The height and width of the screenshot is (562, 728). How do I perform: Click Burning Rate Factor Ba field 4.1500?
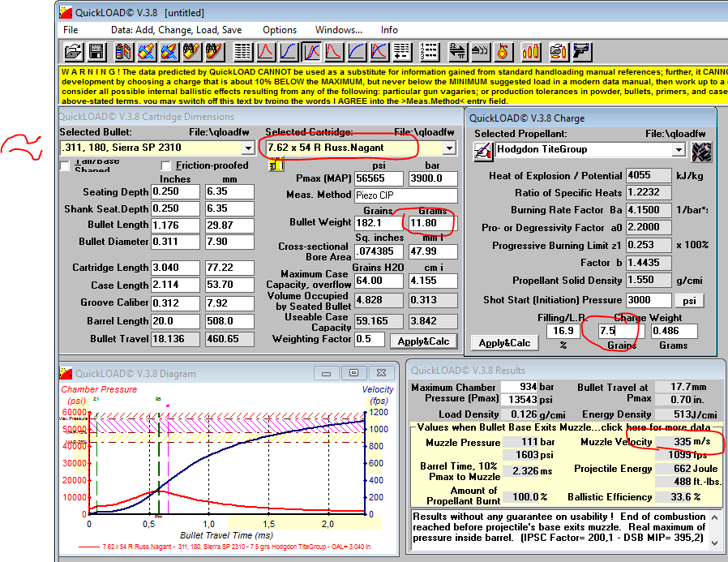[x=649, y=210]
